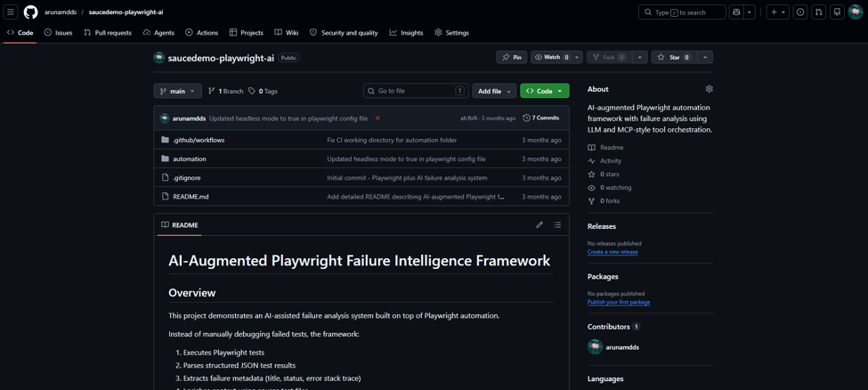Screen dimensions: 868x390
Task: Open the main branch selector dropdown
Action: coord(177,91)
